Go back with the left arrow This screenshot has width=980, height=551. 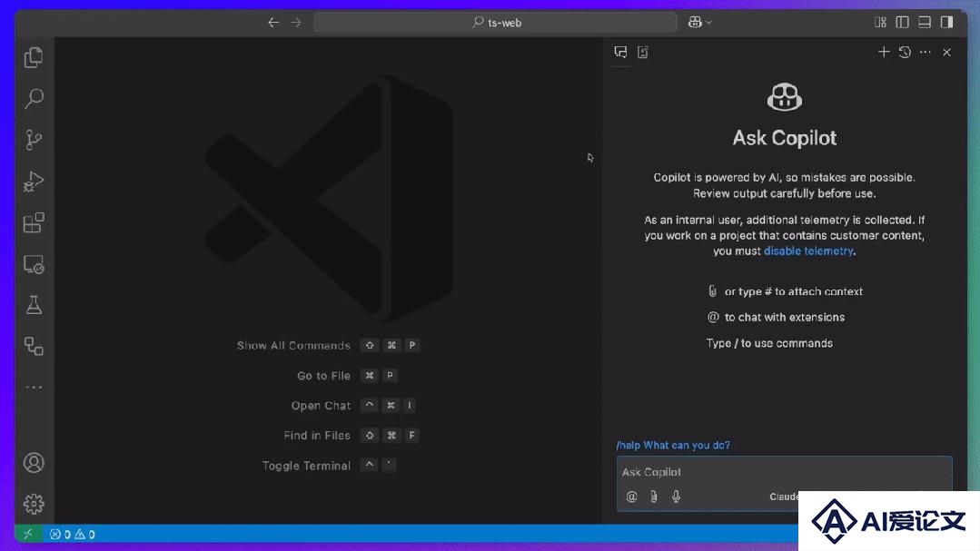point(273,23)
